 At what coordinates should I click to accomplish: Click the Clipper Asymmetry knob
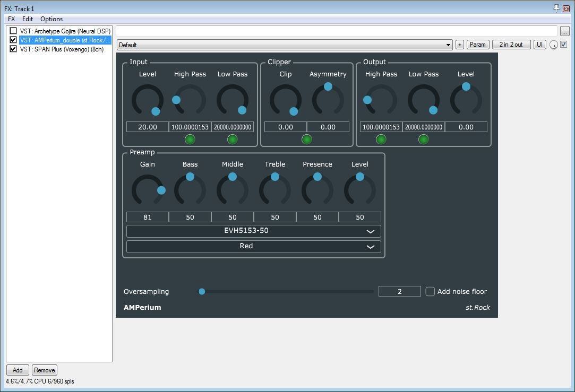coord(328,100)
